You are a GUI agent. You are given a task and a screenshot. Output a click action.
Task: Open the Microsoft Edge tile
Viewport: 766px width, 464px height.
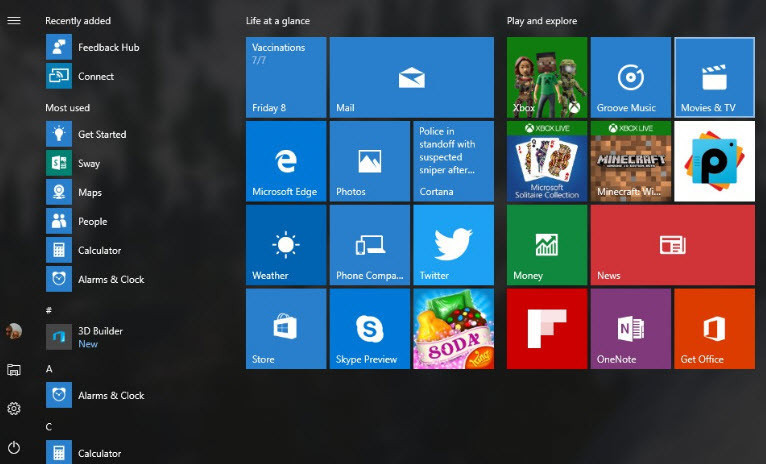coord(285,161)
